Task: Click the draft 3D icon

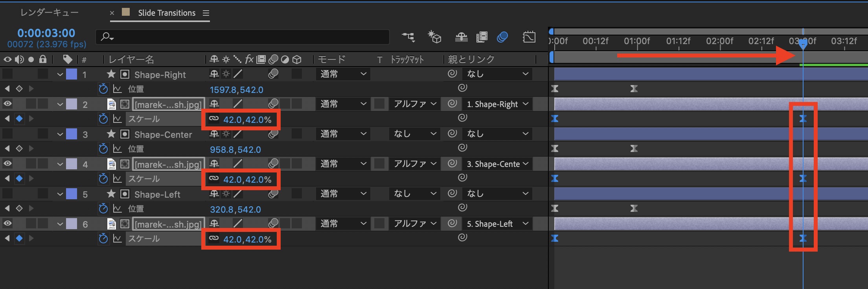Action: pyautogui.click(x=434, y=37)
